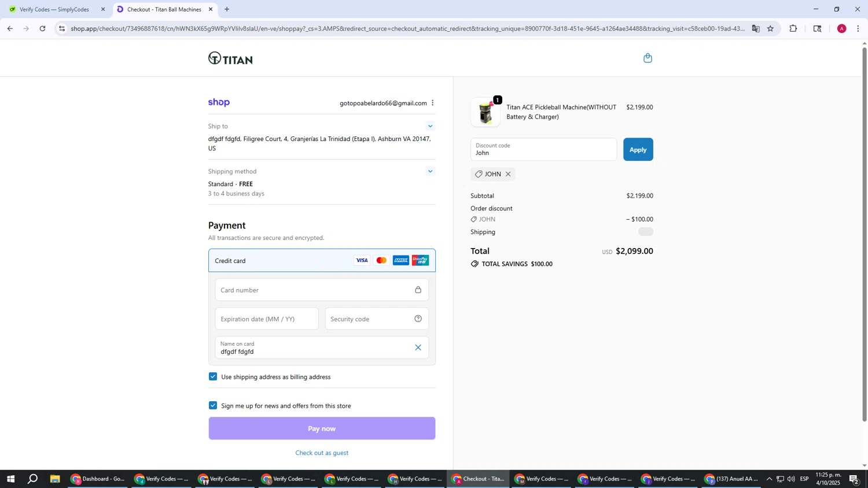Open the clock showing 11:25 p. m.

coord(828,479)
